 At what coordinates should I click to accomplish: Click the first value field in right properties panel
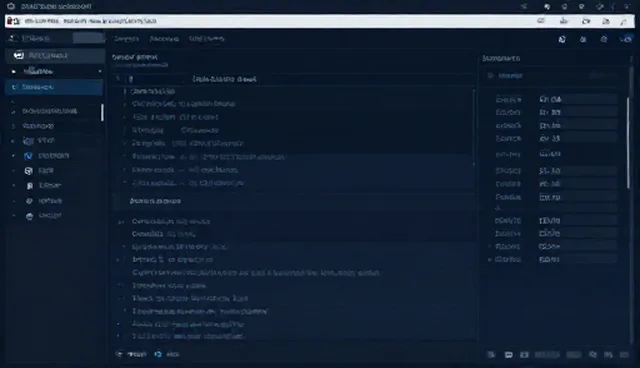pos(578,99)
